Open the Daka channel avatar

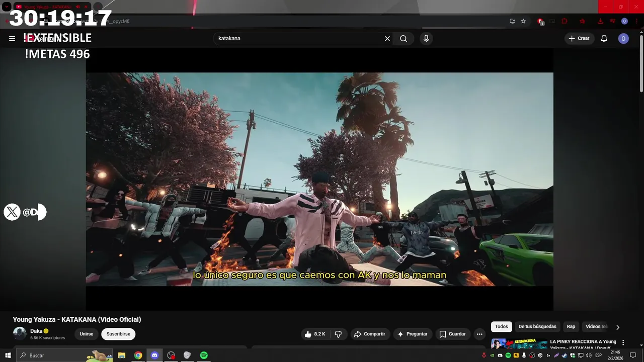click(x=20, y=333)
